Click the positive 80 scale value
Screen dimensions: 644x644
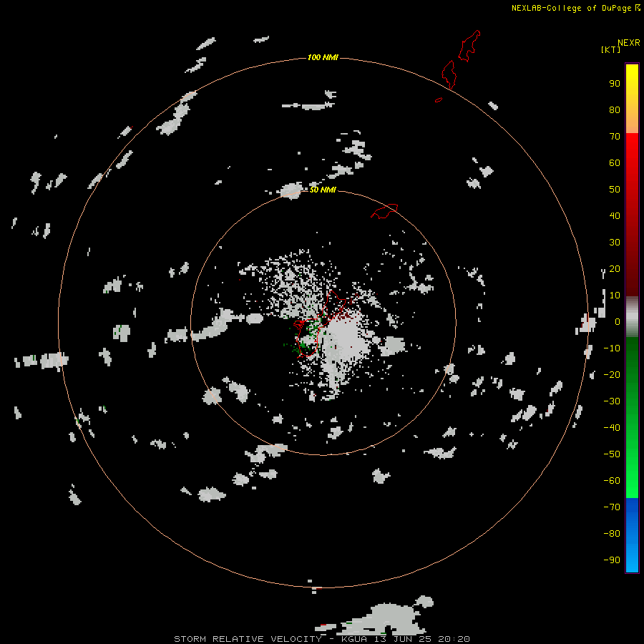click(x=615, y=110)
